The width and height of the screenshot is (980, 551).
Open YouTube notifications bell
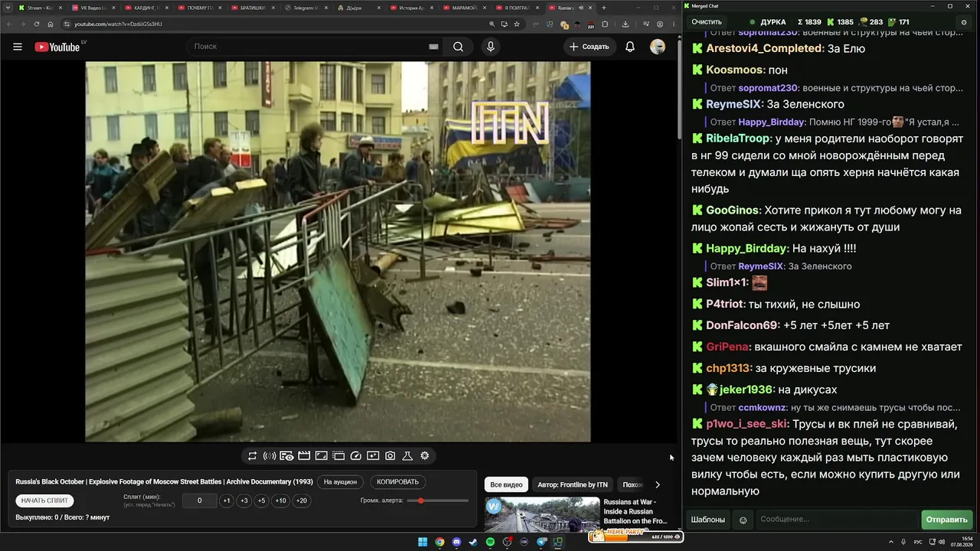click(630, 47)
